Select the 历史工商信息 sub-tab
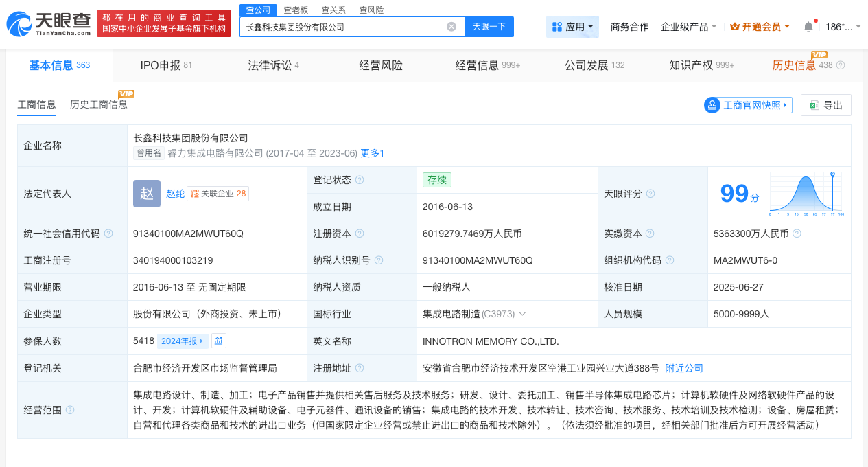Viewport: 868px width, 467px height. (99, 104)
